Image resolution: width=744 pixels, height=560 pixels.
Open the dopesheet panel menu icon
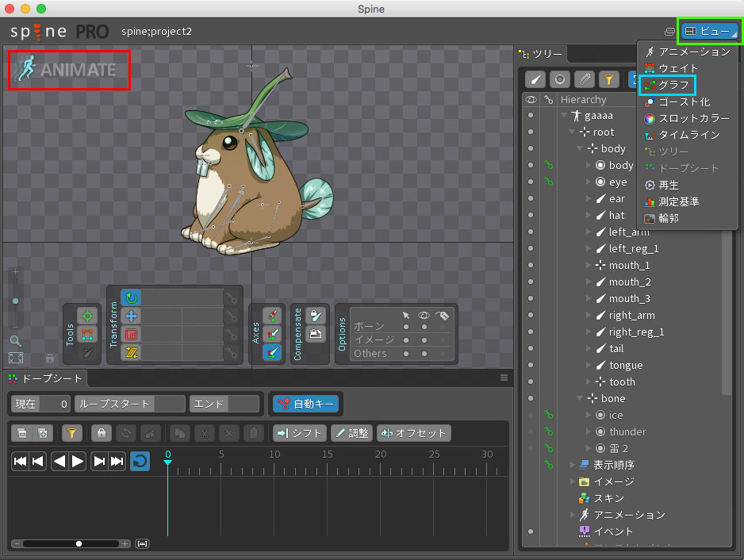pyautogui.click(x=504, y=378)
